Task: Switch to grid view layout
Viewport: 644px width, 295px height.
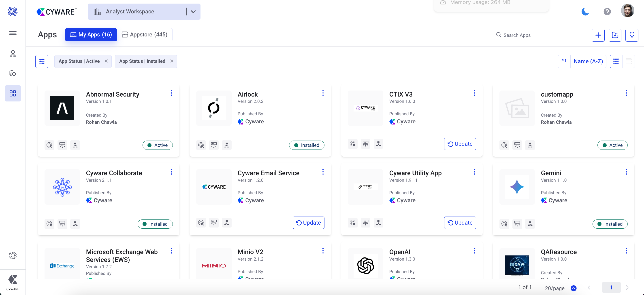Action: [x=616, y=61]
